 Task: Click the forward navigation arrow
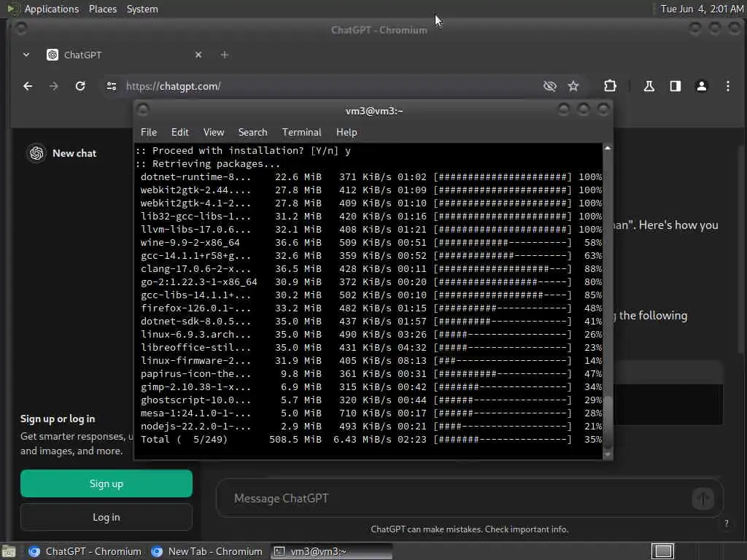(54, 86)
